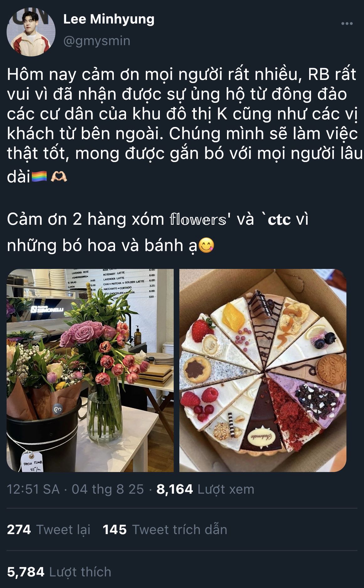Image resolution: width=364 pixels, height=588 pixels.
Task: View the assorted cake slices photo
Action: (263, 370)
